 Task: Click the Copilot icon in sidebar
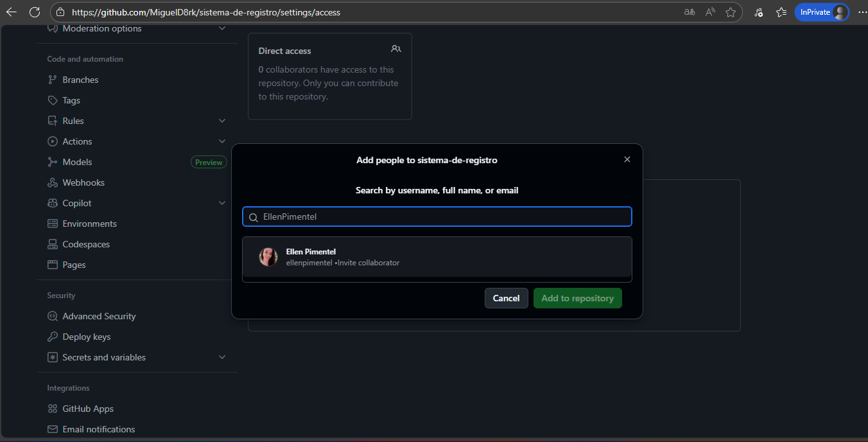[x=53, y=203]
